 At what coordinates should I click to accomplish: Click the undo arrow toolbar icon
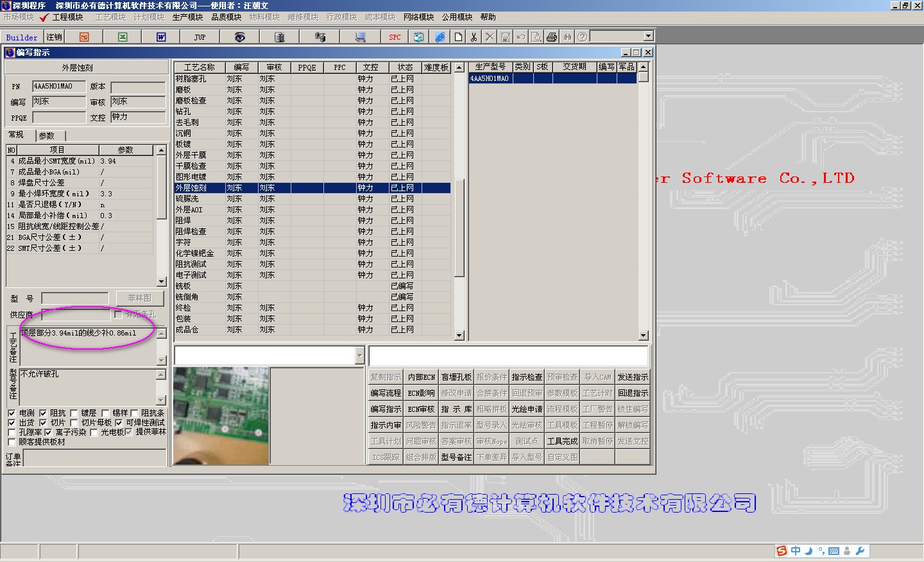(520, 37)
